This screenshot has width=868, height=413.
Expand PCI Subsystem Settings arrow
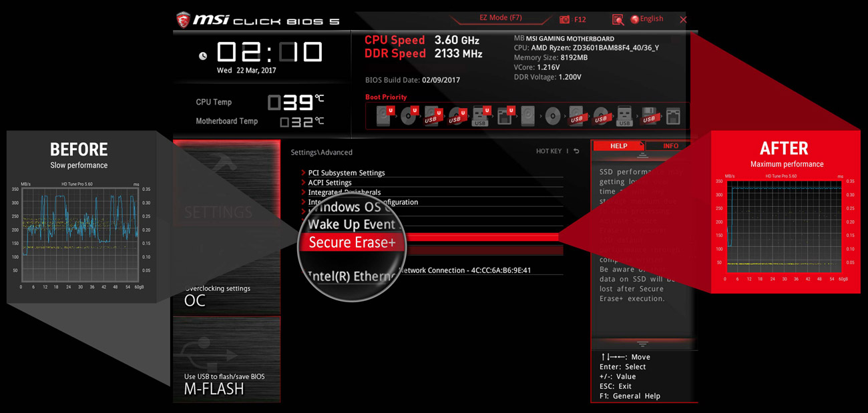tap(304, 173)
